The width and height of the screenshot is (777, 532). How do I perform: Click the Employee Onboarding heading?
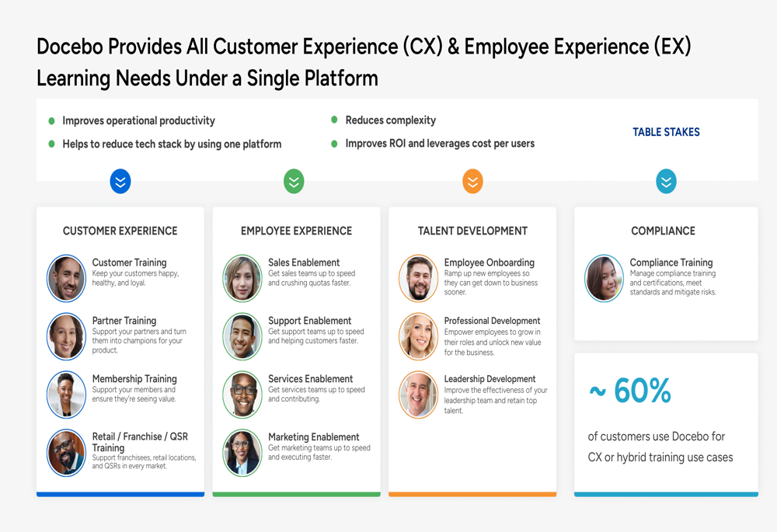(x=489, y=263)
